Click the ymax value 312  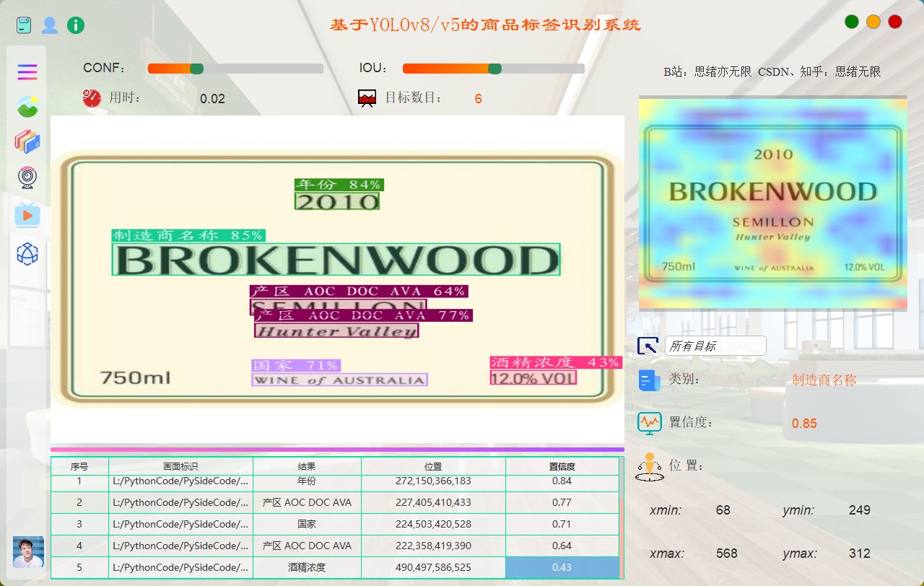pos(860,554)
